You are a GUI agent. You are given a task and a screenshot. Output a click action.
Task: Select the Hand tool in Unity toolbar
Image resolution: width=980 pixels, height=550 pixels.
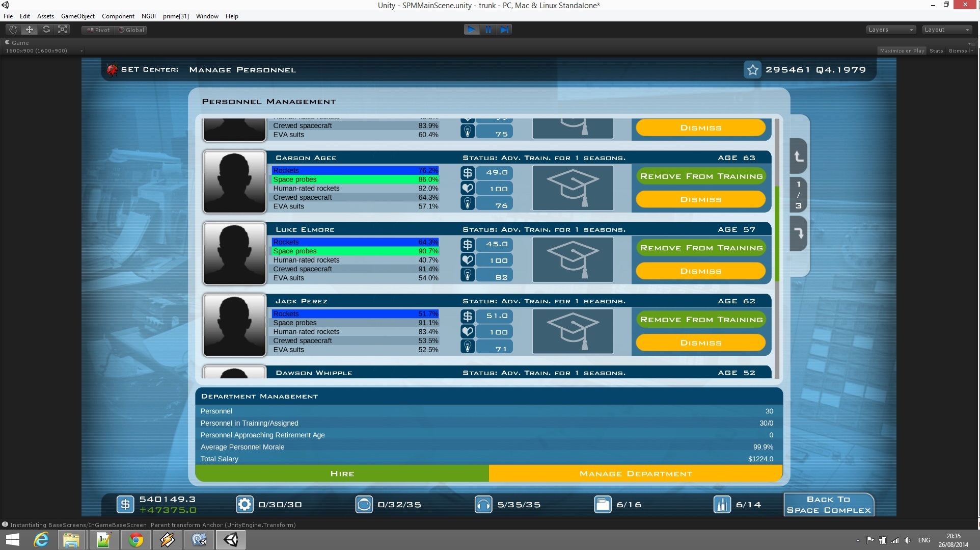point(13,30)
